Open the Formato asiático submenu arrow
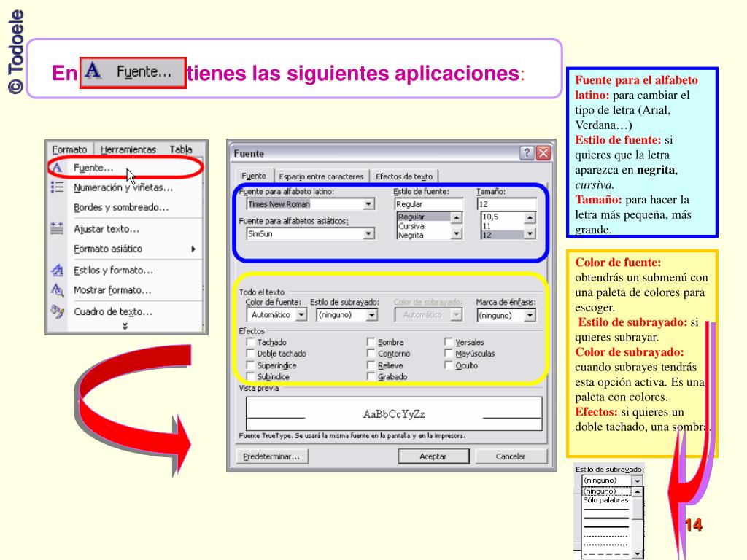Viewport: 747px width, 560px height. click(x=193, y=249)
